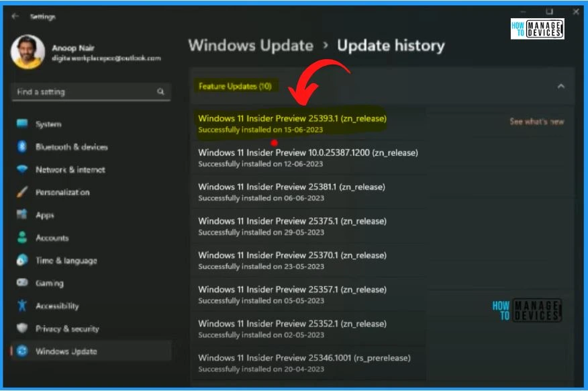Click the Network wifi icon
The width and height of the screenshot is (588, 391).
[22, 169]
